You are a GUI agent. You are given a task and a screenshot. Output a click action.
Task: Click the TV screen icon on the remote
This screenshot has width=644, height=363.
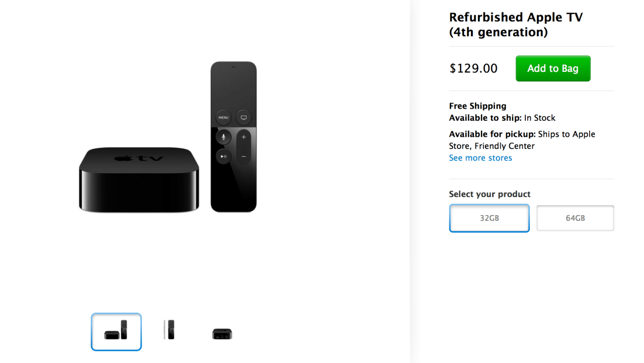click(244, 118)
